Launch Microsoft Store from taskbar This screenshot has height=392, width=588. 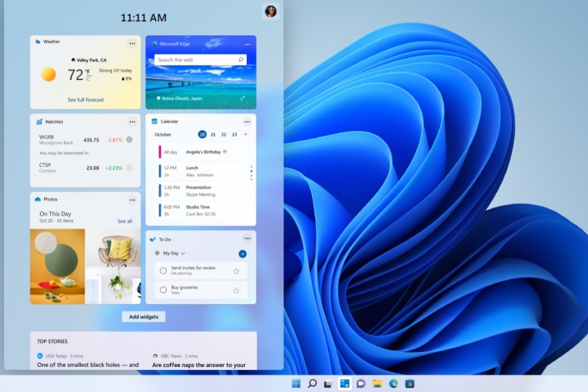click(x=409, y=383)
